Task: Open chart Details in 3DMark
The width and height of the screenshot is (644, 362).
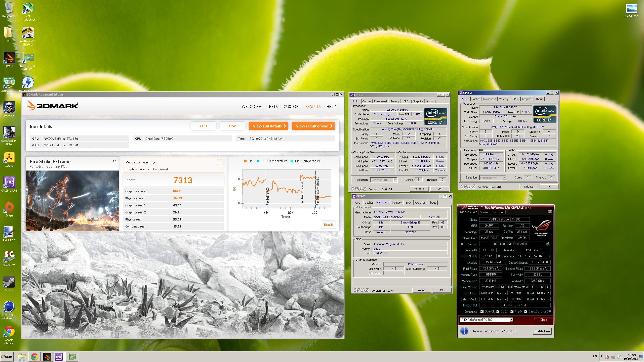Action: coord(328,225)
